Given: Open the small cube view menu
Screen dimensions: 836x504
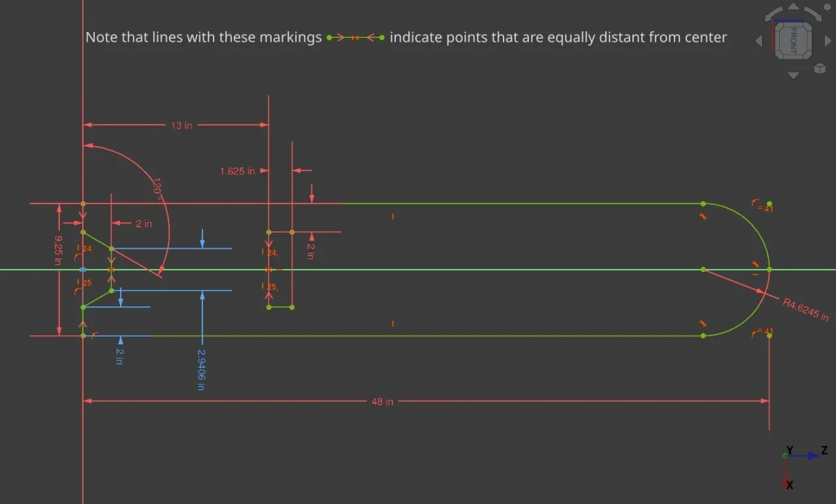Looking at the screenshot, I should 820,69.
